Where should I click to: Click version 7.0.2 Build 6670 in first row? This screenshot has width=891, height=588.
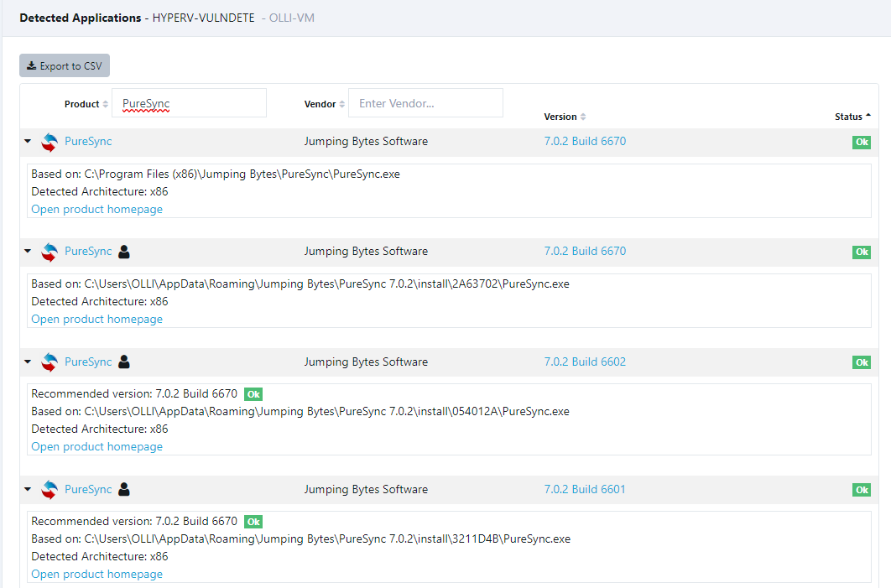coord(585,141)
